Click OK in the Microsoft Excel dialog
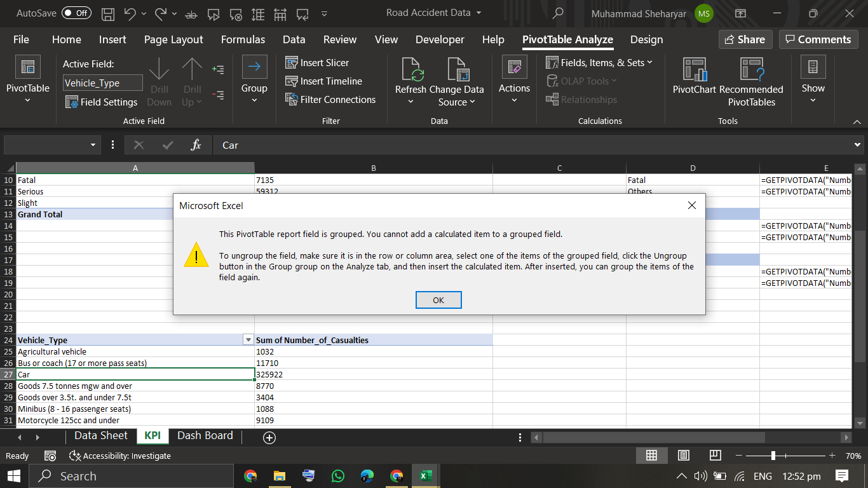The image size is (868, 488). tap(438, 300)
